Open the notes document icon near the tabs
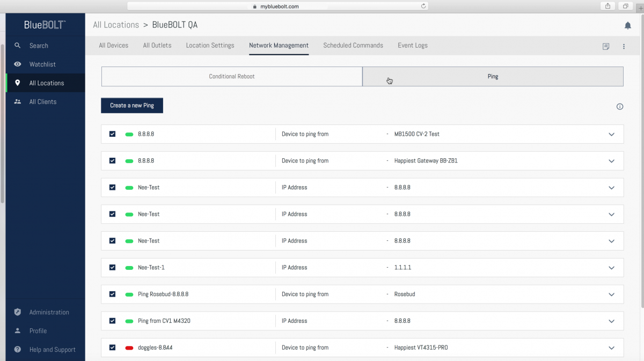The height and width of the screenshot is (361, 644). pyautogui.click(x=606, y=47)
